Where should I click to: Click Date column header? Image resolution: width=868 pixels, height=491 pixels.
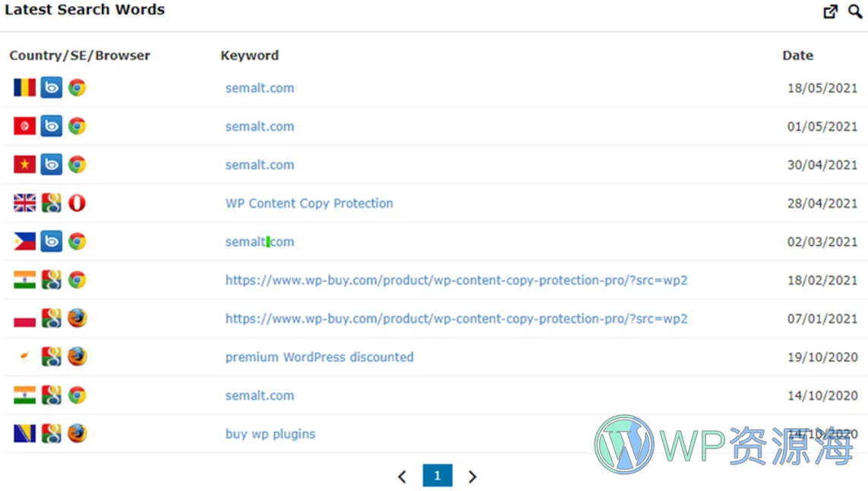click(x=797, y=55)
